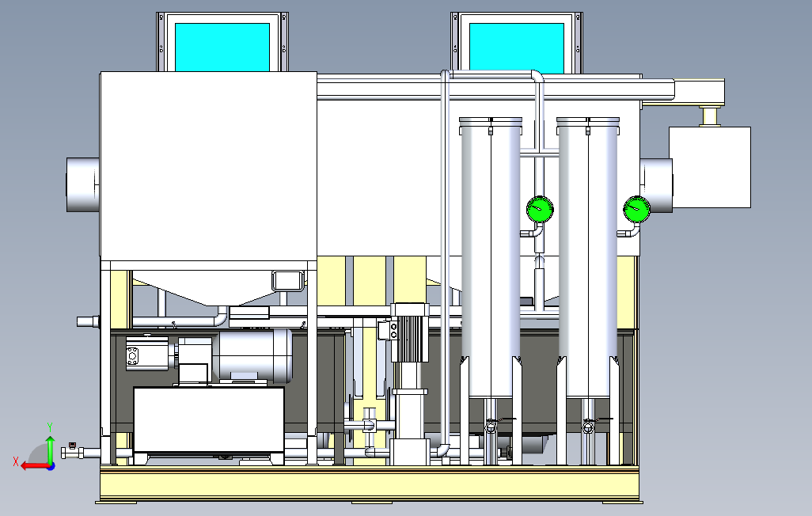
Task: Select the red-handled valve on the bottom-left inlet pipe
Action: (72, 451)
